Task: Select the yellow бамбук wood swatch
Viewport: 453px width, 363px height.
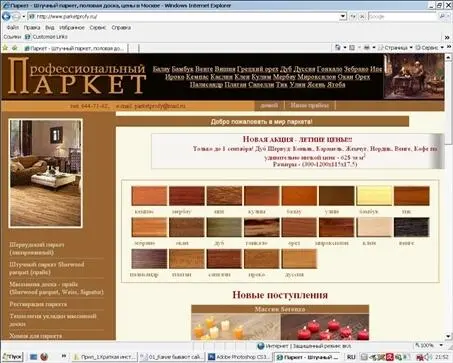Action: coord(374,196)
